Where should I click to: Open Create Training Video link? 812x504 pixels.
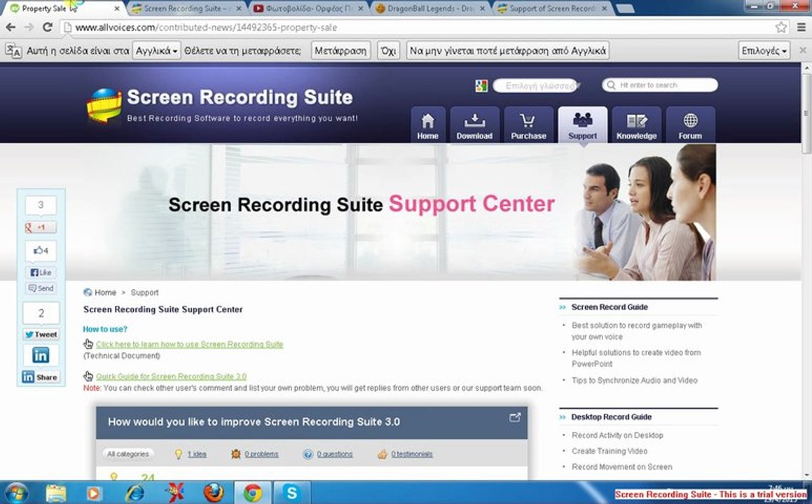click(x=610, y=451)
